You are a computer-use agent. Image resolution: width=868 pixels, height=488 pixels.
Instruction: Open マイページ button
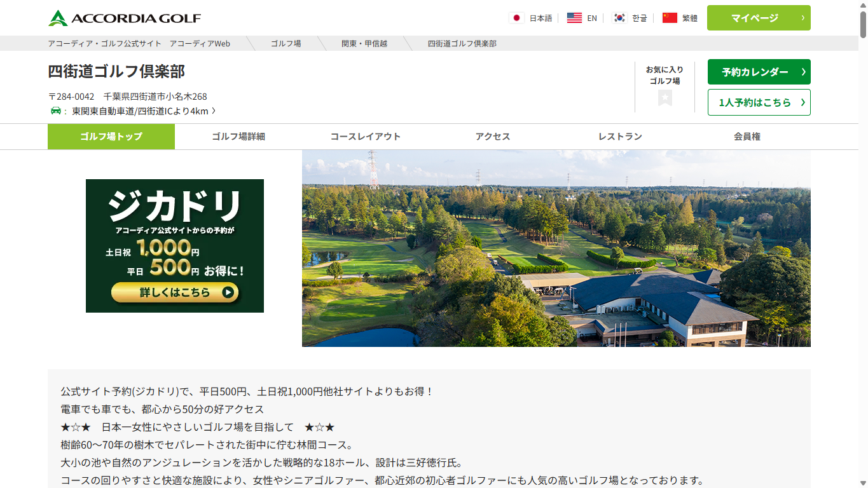tap(759, 18)
